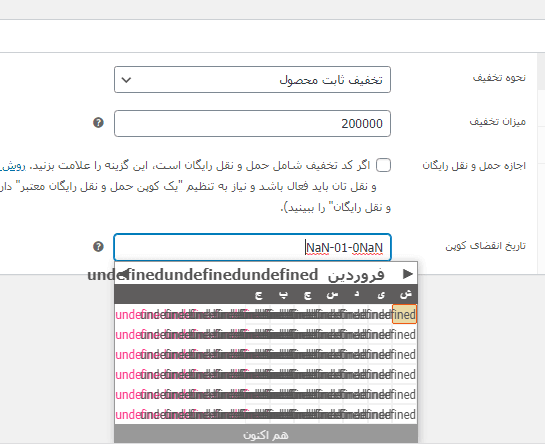Select the highlighted day cell in the calendar
Image resolution: width=545 pixels, height=444 pixels.
(404, 314)
